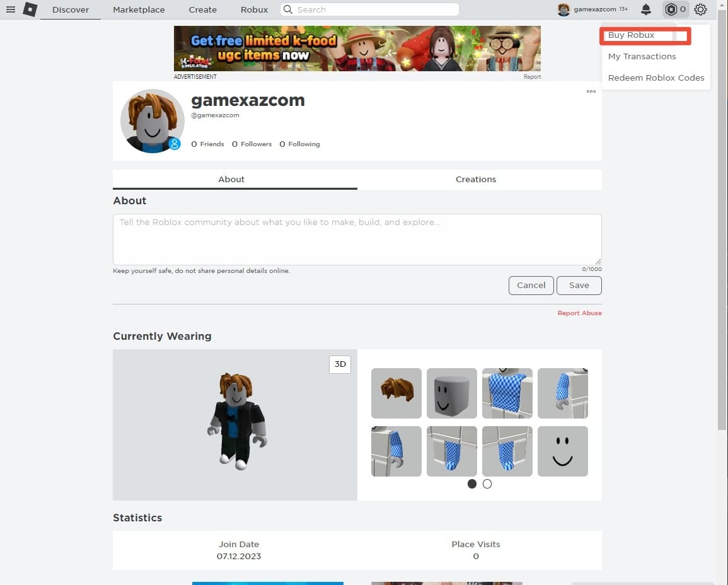Image resolution: width=728 pixels, height=585 pixels.
Task: Choose My Transactions in dropdown
Action: point(642,57)
